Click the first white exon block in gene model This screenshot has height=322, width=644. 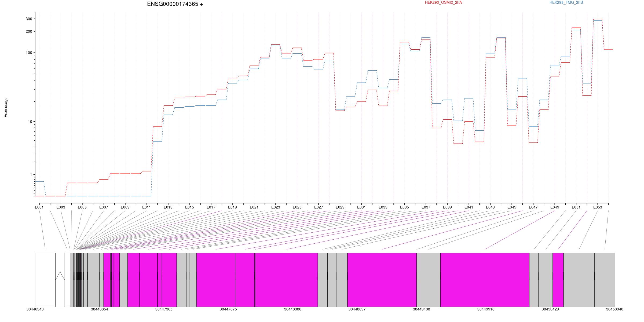(45, 280)
